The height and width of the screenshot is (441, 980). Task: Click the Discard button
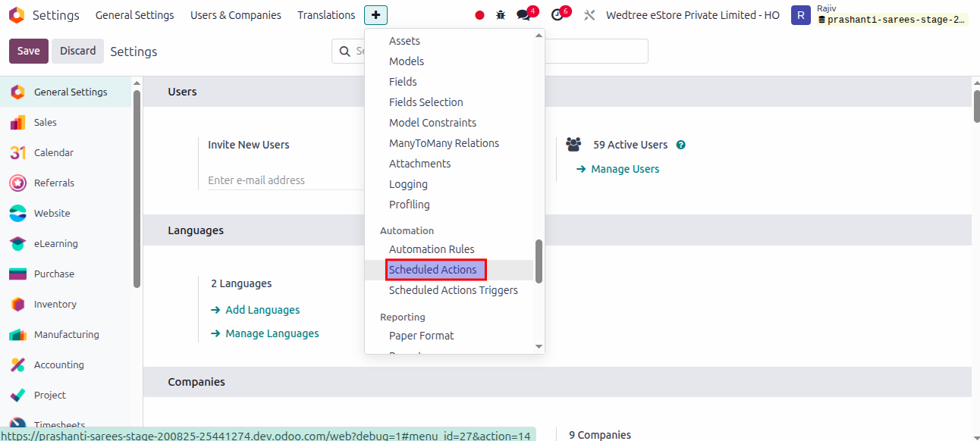77,51
